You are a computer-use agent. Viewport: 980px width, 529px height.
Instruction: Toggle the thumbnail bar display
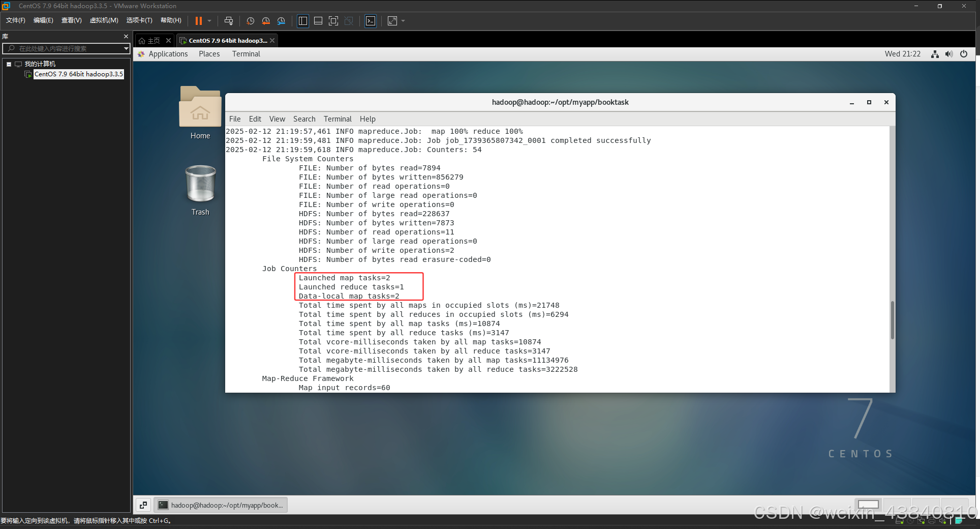(318, 21)
